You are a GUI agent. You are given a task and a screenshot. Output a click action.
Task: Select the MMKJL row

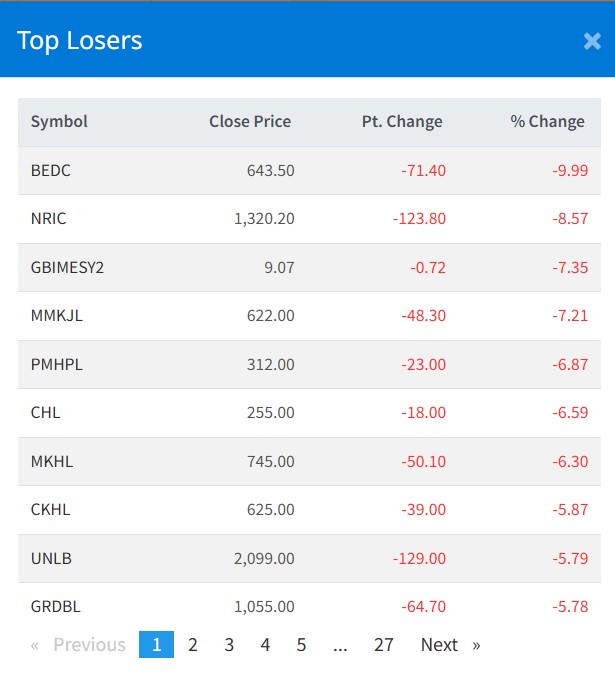point(57,316)
